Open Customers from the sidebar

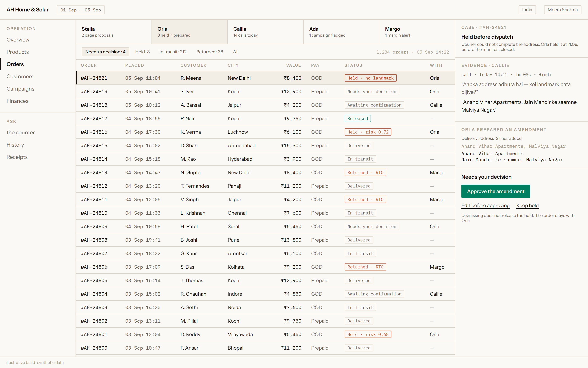click(x=20, y=76)
